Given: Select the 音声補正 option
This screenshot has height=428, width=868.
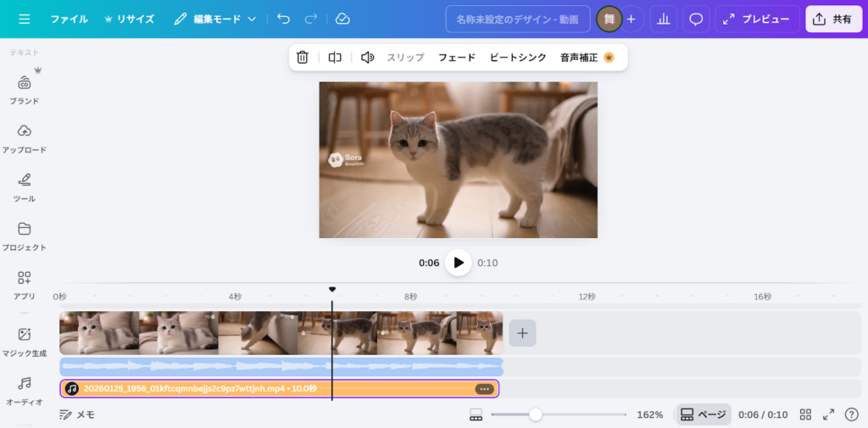Looking at the screenshot, I should (587, 57).
